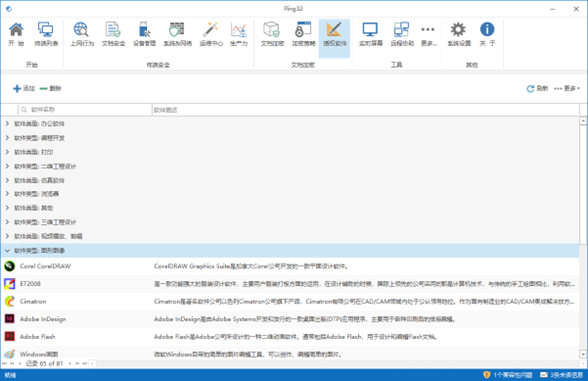Open the 开始 home ribbon button

pos(16,35)
